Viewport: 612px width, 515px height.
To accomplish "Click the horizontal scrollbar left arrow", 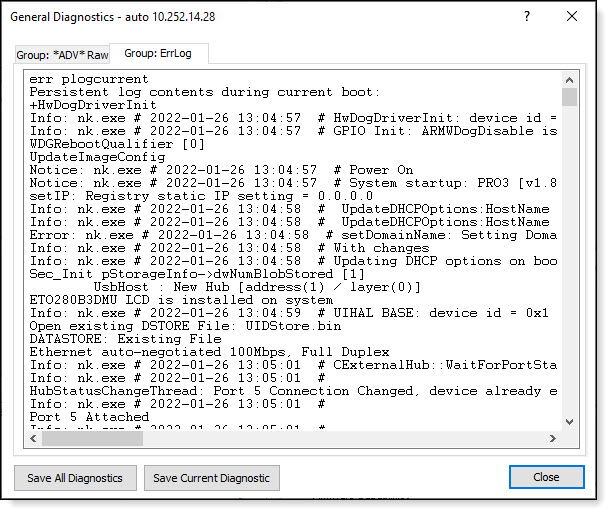I will click(x=34, y=438).
